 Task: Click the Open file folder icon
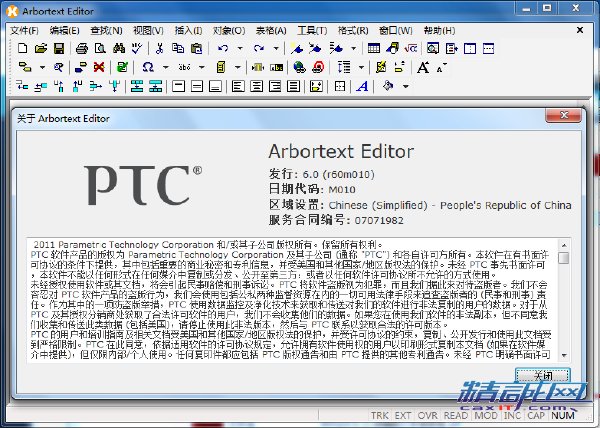tap(41, 48)
